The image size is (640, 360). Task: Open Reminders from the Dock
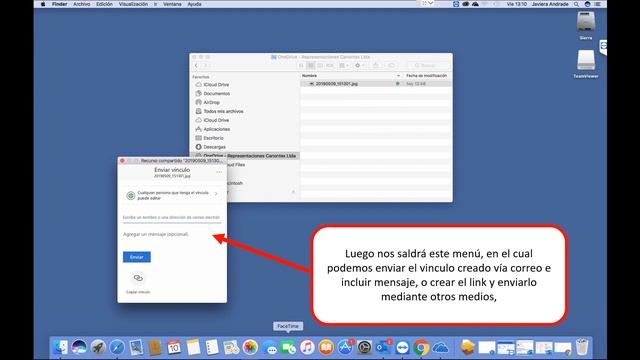pyautogui.click(x=212, y=347)
